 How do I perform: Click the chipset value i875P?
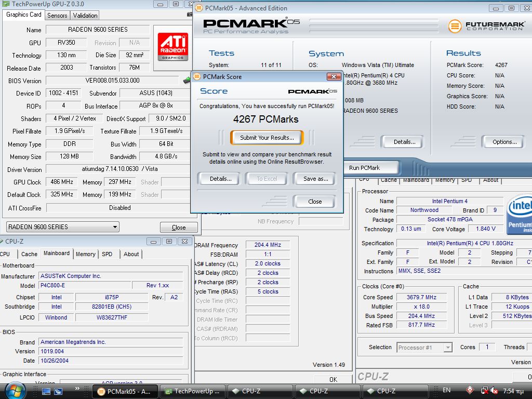(112, 297)
